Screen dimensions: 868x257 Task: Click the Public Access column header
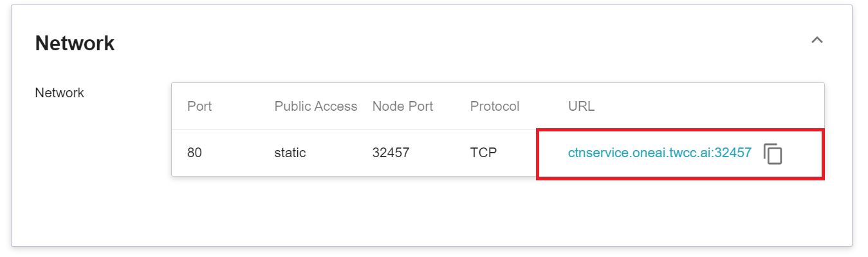316,106
